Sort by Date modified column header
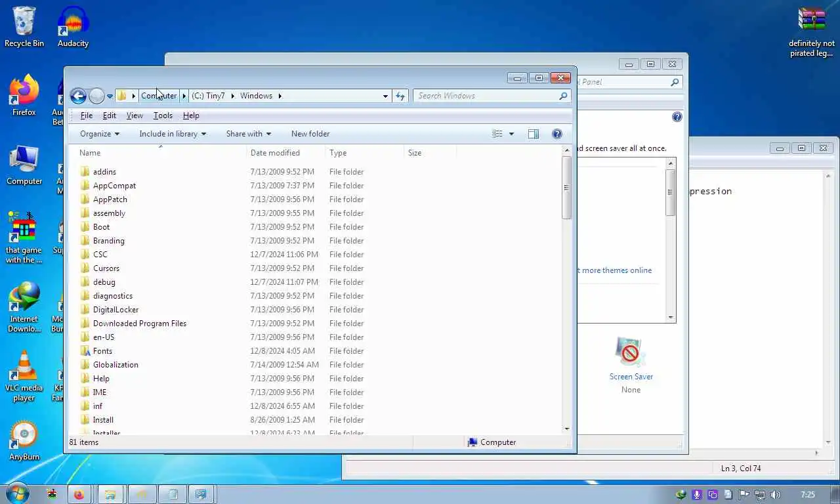This screenshot has width=840, height=504. pos(286,153)
